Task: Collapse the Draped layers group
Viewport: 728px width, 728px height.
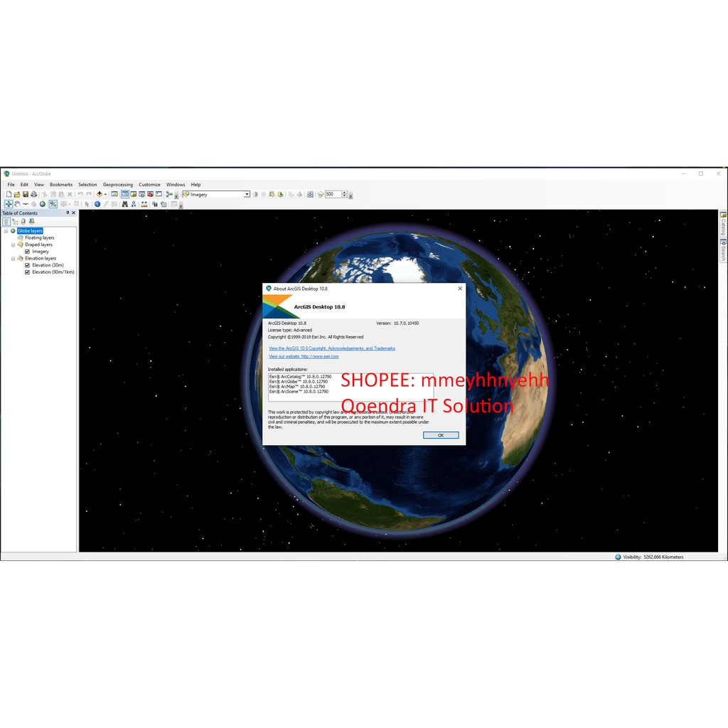Action: point(13,245)
